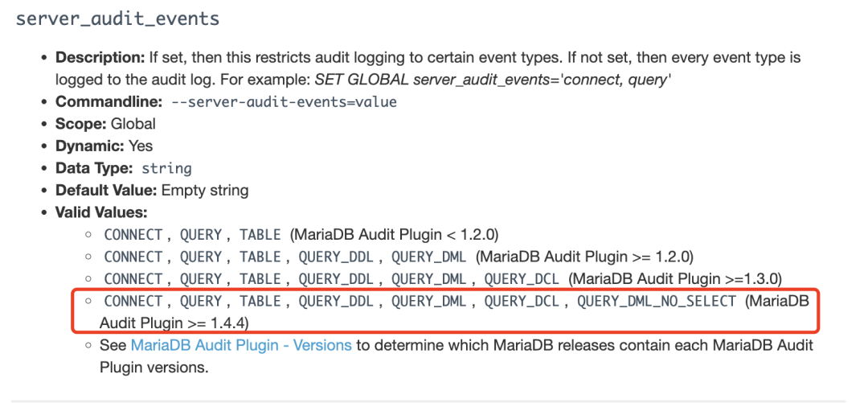Click the 'Yes' dynamic value text
This screenshot has width=868, height=403.
pos(141,146)
